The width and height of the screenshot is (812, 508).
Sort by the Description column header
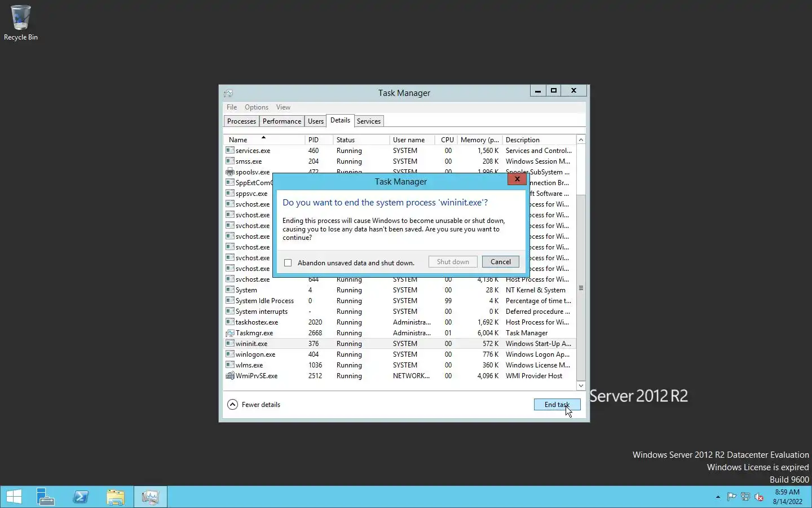(x=539, y=140)
